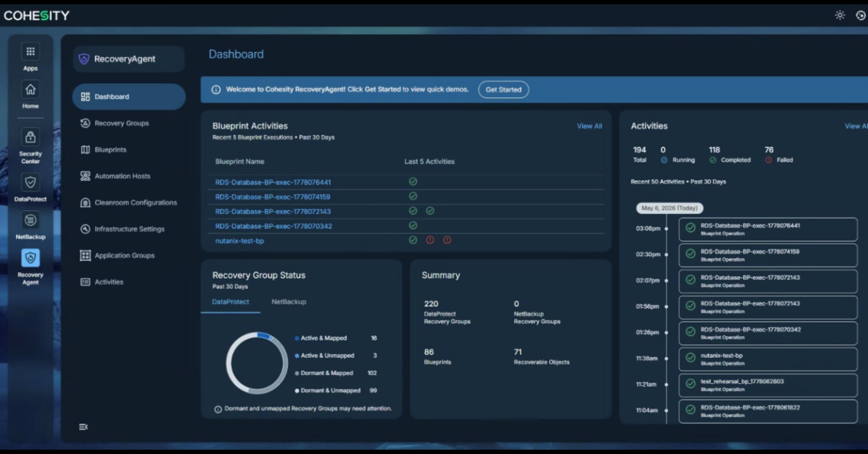The height and width of the screenshot is (454, 868).
Task: Click the Cohesity logo
Action: tap(37, 15)
